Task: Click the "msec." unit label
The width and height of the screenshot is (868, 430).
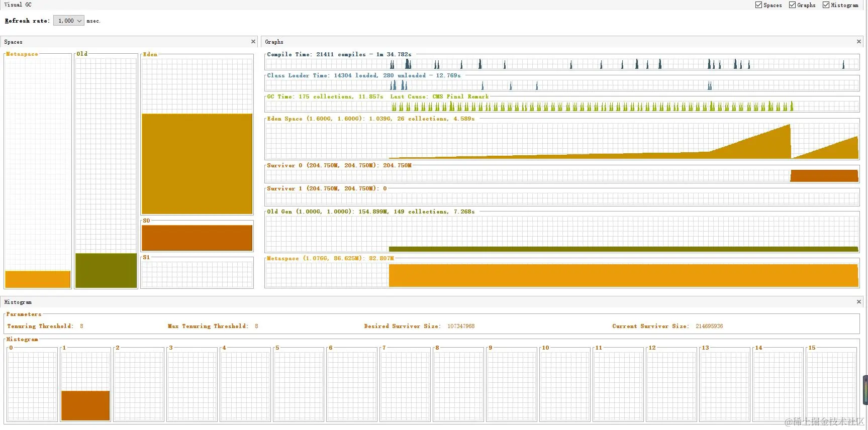Action: pyautogui.click(x=93, y=21)
